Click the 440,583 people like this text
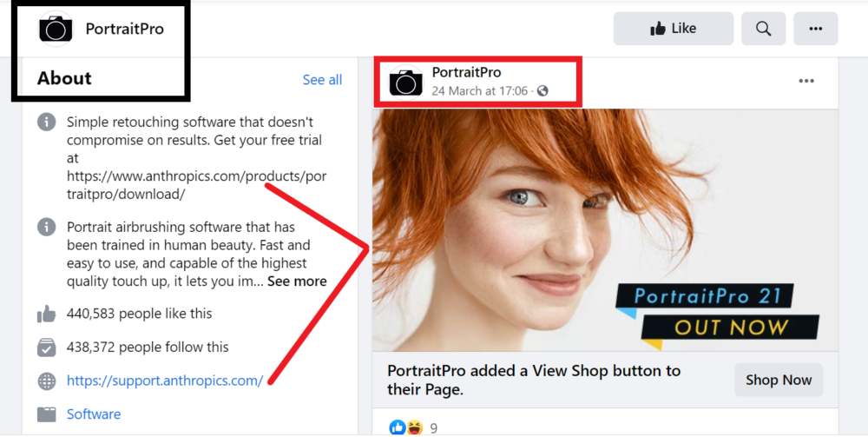 point(139,314)
